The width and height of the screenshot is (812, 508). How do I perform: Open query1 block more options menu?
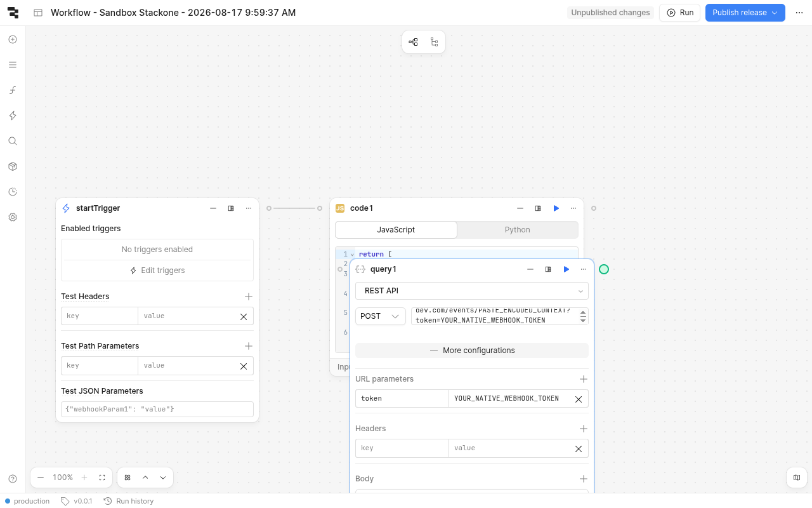pyautogui.click(x=584, y=269)
